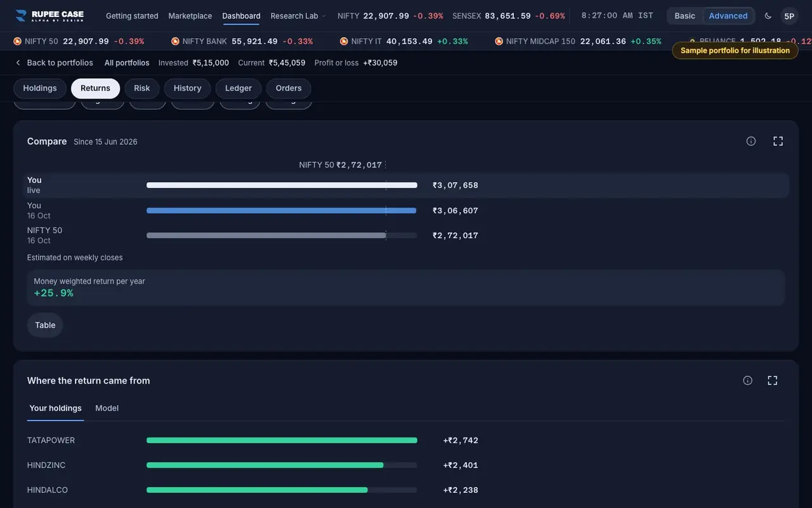This screenshot has width=812, height=508.
Task: Click the white You live comparison bar
Action: pyautogui.click(x=282, y=185)
